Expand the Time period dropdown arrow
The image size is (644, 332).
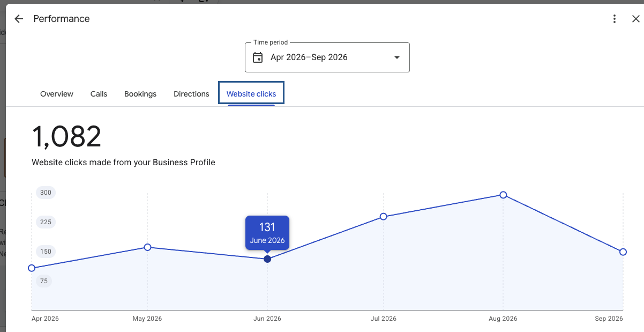click(397, 57)
